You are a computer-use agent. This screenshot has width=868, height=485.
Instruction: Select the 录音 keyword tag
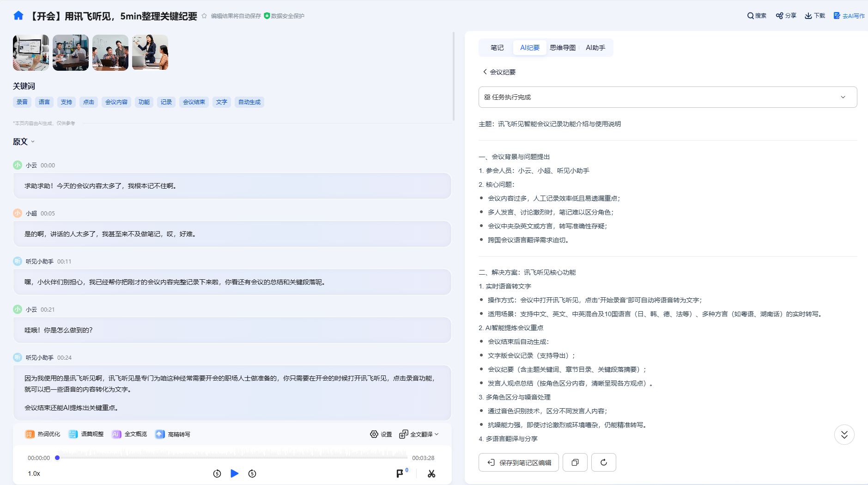(22, 102)
